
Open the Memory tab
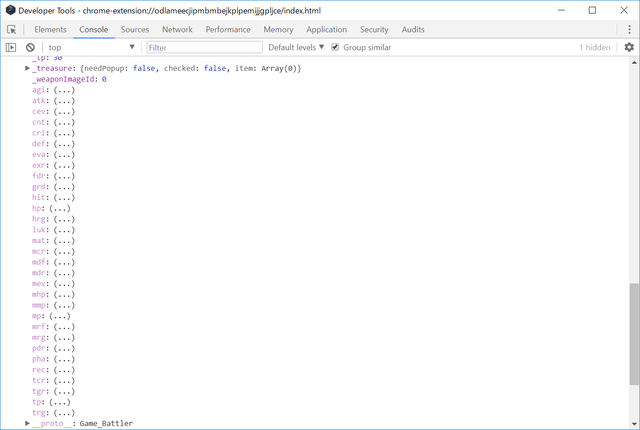(278, 29)
